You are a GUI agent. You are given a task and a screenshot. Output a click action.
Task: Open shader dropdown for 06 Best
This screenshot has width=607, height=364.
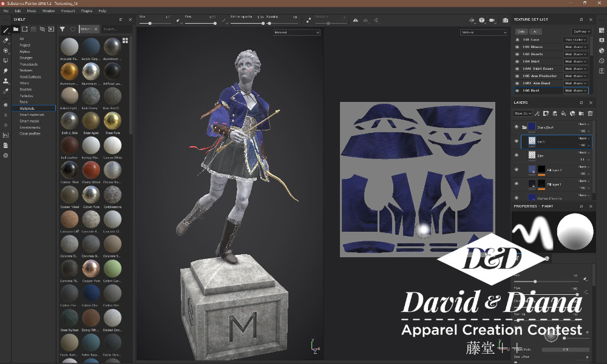[575, 90]
